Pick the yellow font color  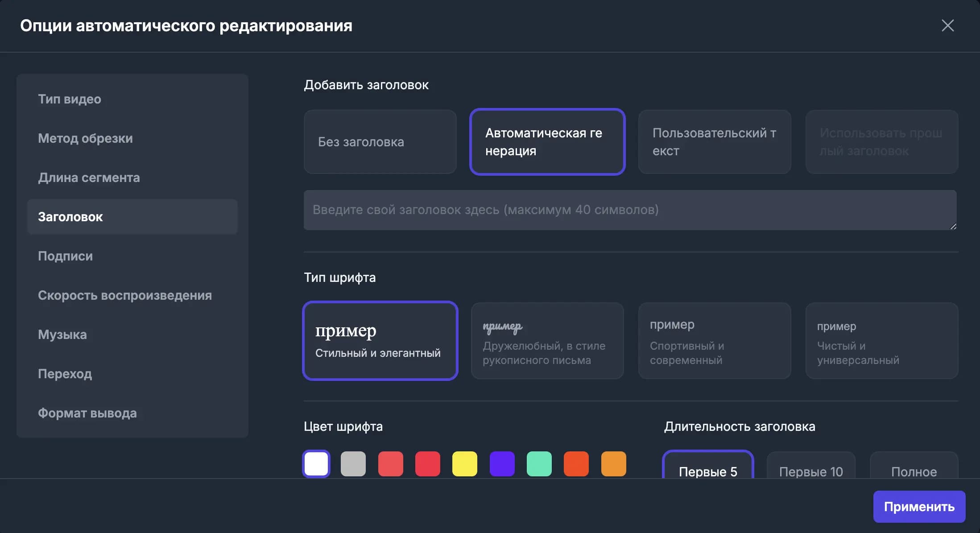point(465,464)
